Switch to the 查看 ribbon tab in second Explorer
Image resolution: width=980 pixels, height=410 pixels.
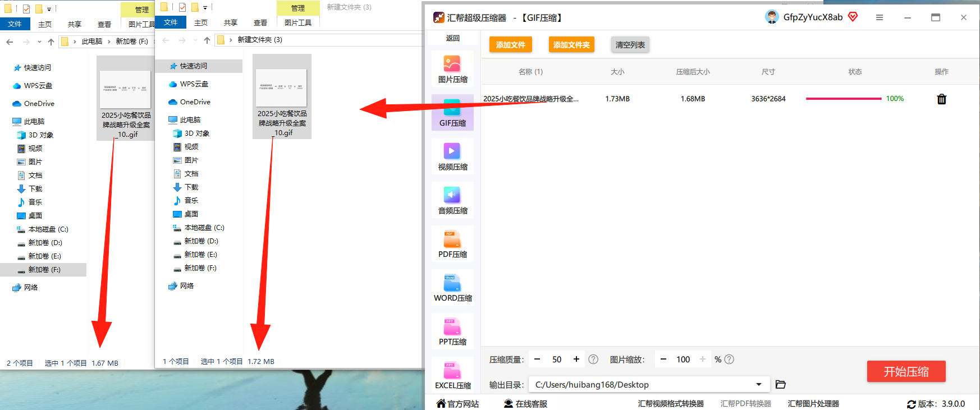point(260,23)
